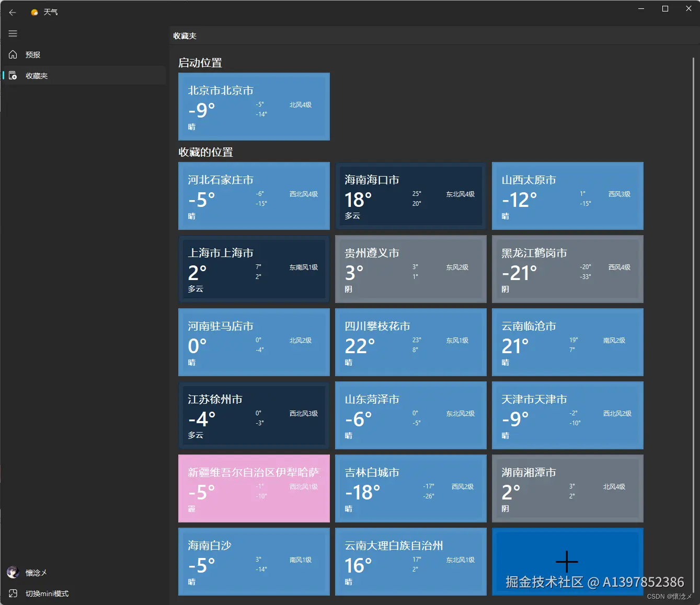Open 湖南湘潭市 weather tile
The width and height of the screenshot is (700, 605).
click(568, 488)
